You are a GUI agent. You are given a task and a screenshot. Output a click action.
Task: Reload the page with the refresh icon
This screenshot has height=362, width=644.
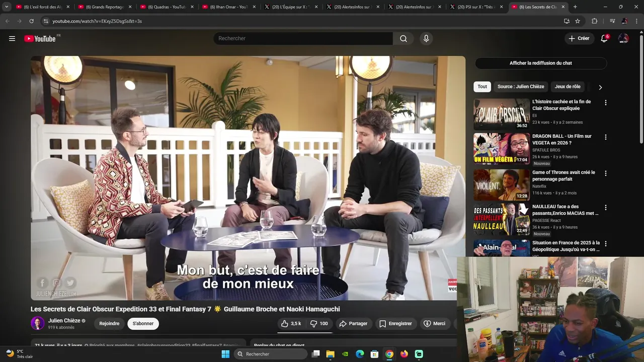tap(31, 21)
